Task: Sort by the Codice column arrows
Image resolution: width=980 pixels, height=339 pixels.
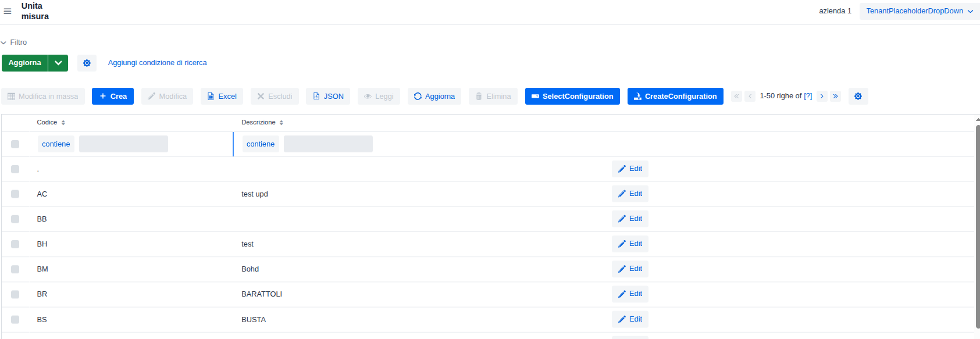Action: click(63, 123)
